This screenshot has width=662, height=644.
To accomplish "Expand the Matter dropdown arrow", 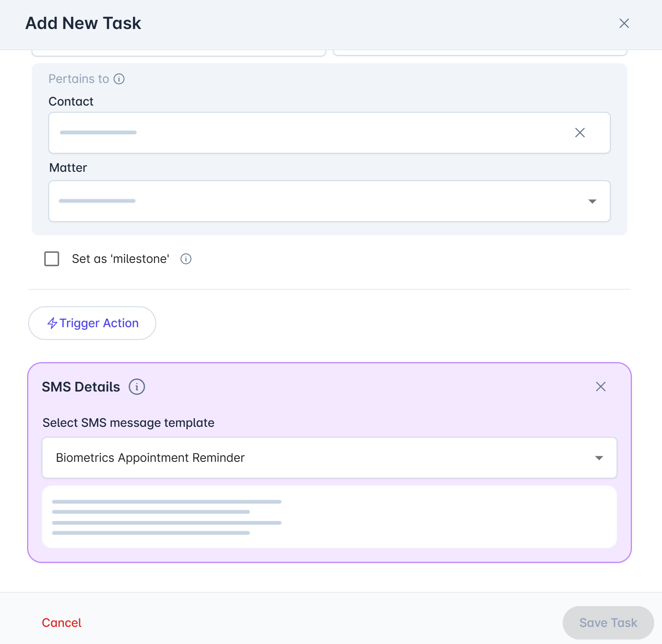I will coord(592,201).
